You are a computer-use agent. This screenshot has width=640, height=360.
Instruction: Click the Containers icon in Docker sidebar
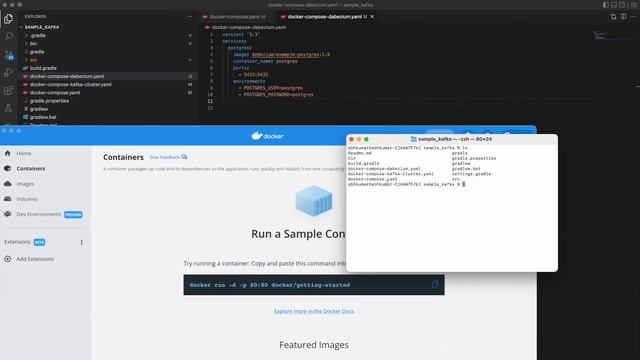[x=8, y=169]
